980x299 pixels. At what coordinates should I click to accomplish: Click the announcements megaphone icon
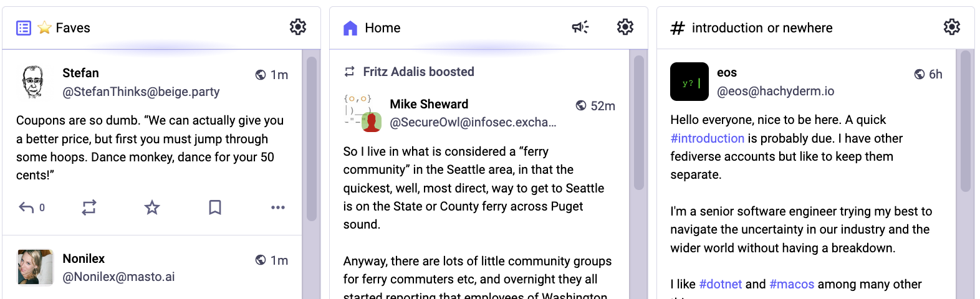pyautogui.click(x=580, y=27)
